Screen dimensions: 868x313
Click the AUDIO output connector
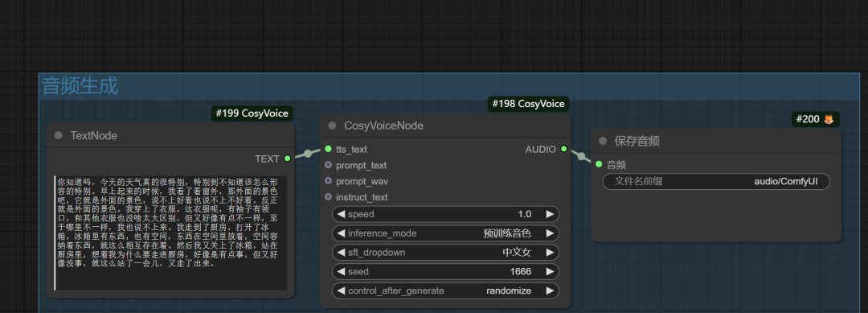point(563,149)
